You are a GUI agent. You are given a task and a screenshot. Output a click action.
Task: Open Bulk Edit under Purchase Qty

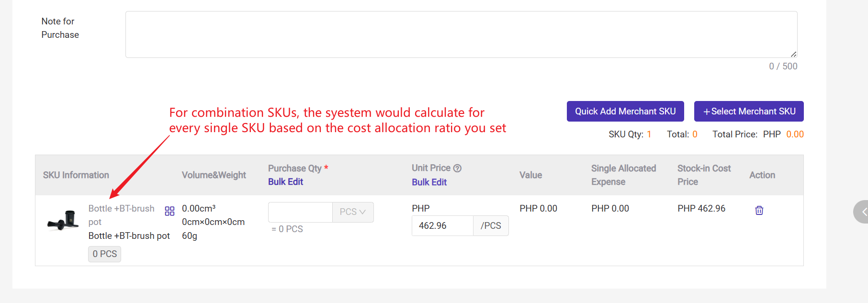(x=285, y=182)
